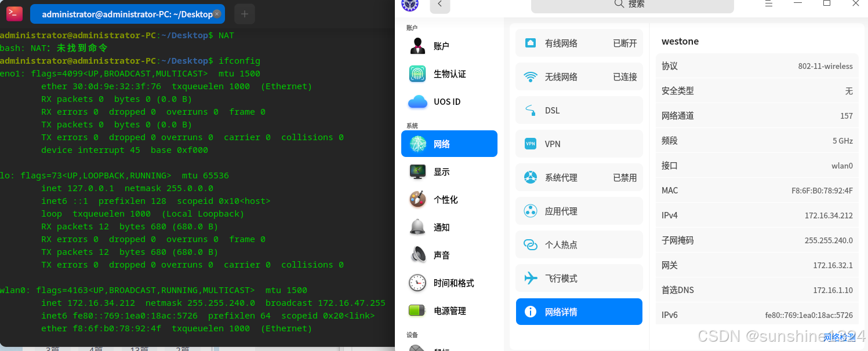
Task: Select 网络 in the settings sidebar
Action: 449,144
